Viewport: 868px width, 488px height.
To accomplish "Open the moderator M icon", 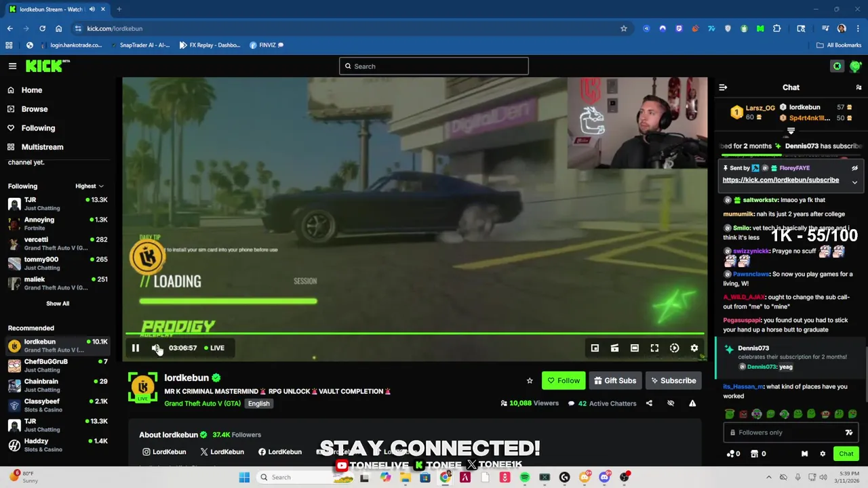I will 804,454.
